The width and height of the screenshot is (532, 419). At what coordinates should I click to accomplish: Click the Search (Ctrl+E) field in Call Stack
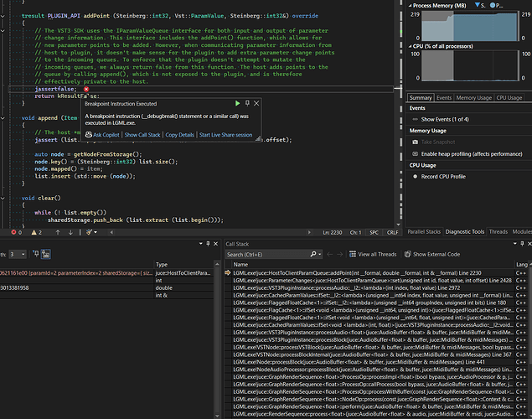(267, 254)
